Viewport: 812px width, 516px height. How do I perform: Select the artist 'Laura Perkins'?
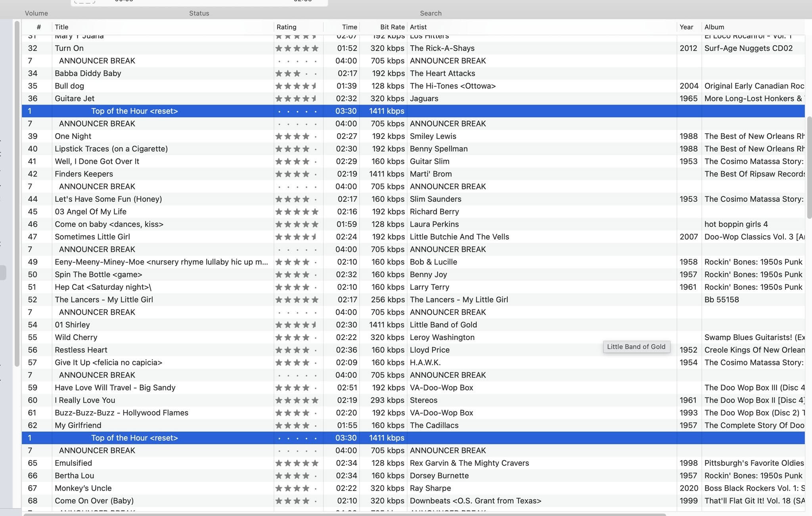pyautogui.click(x=434, y=224)
